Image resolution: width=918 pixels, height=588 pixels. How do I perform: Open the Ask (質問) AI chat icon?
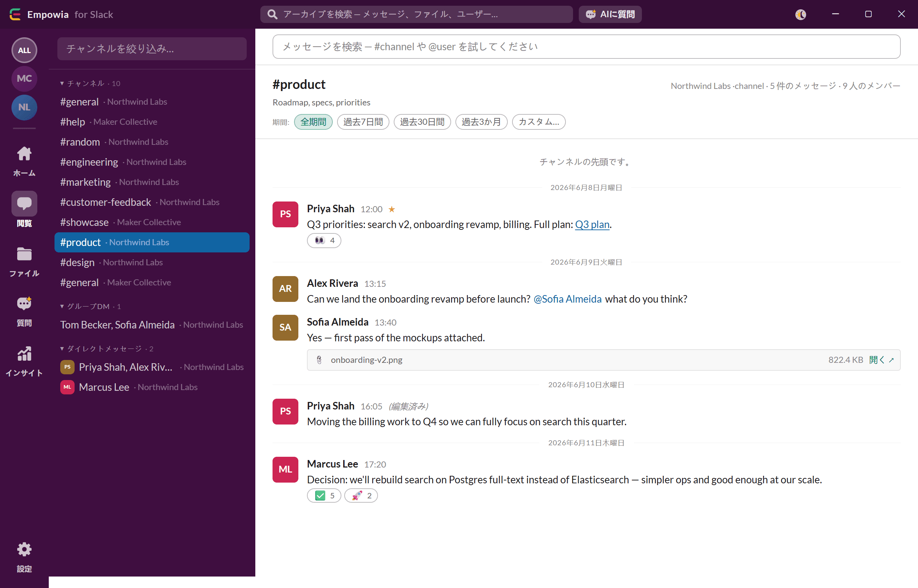(x=24, y=304)
